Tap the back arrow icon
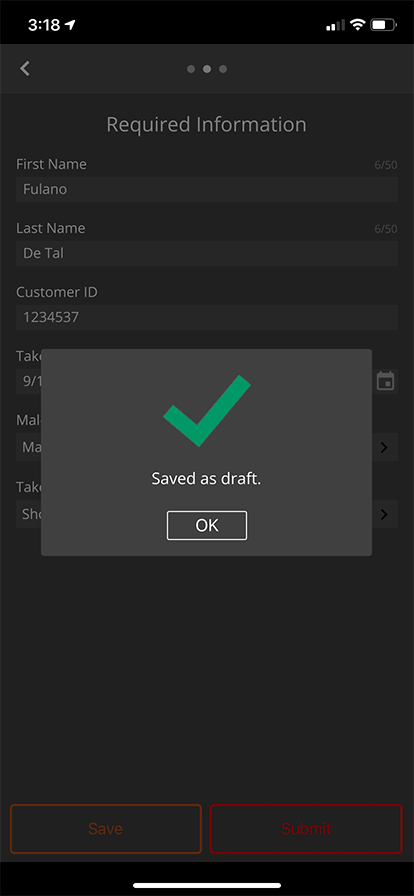Image resolution: width=414 pixels, height=896 pixels. coord(25,69)
